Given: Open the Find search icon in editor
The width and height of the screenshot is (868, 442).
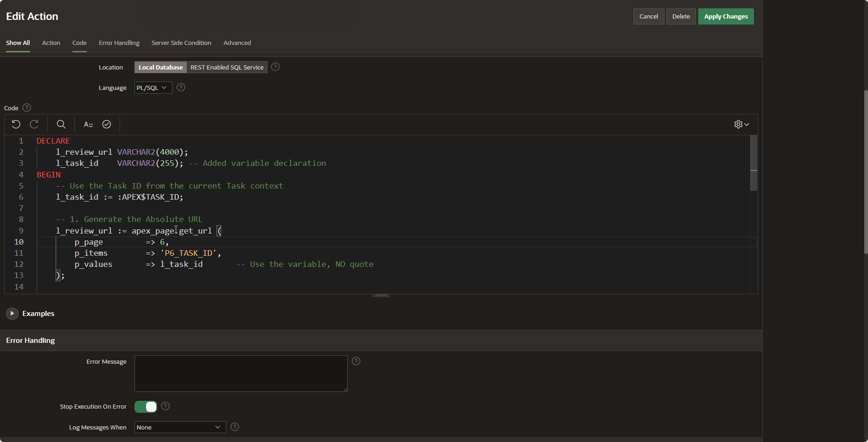Looking at the screenshot, I should tap(61, 124).
